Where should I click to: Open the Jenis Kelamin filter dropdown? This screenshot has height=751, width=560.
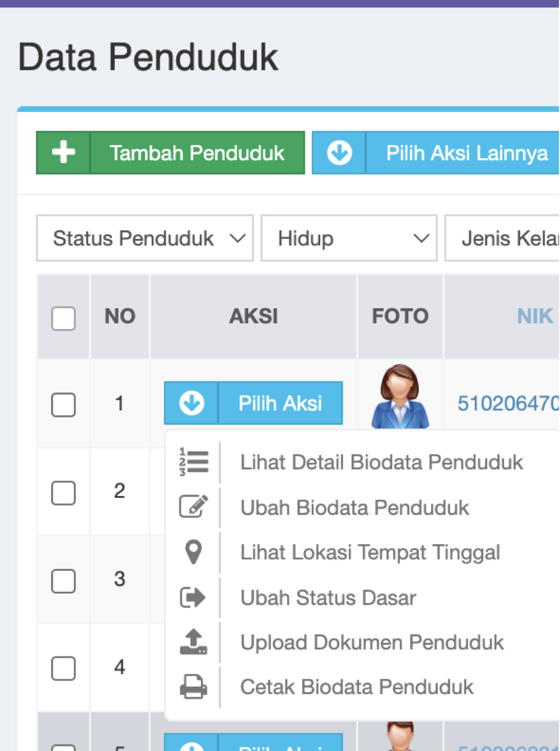pyautogui.click(x=510, y=238)
